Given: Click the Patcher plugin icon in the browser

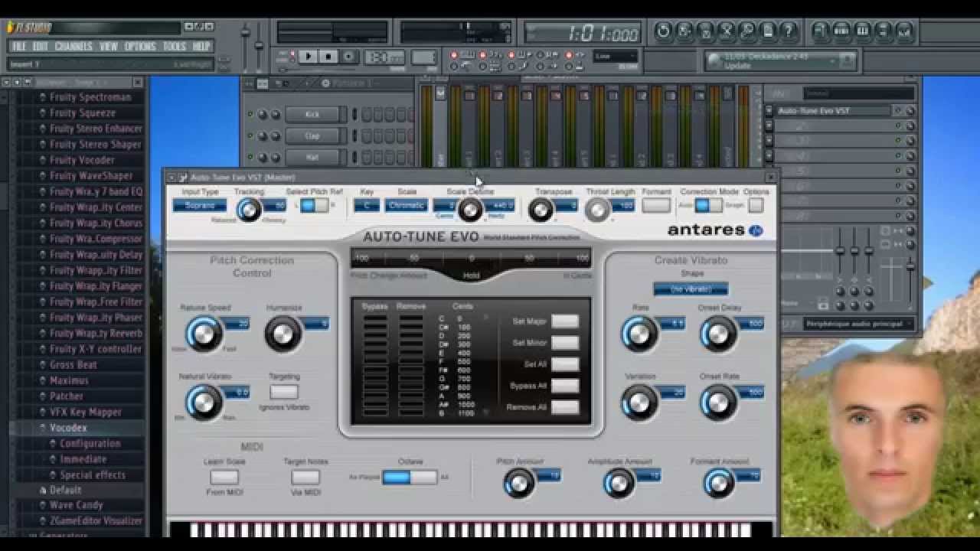Looking at the screenshot, I should pyautogui.click(x=43, y=396).
